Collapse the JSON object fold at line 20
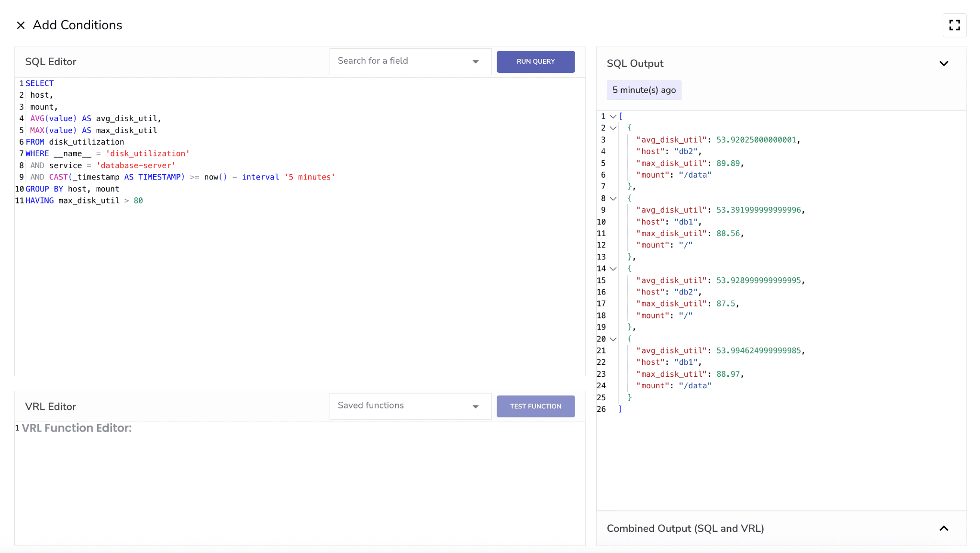980x553 pixels. pyautogui.click(x=613, y=339)
